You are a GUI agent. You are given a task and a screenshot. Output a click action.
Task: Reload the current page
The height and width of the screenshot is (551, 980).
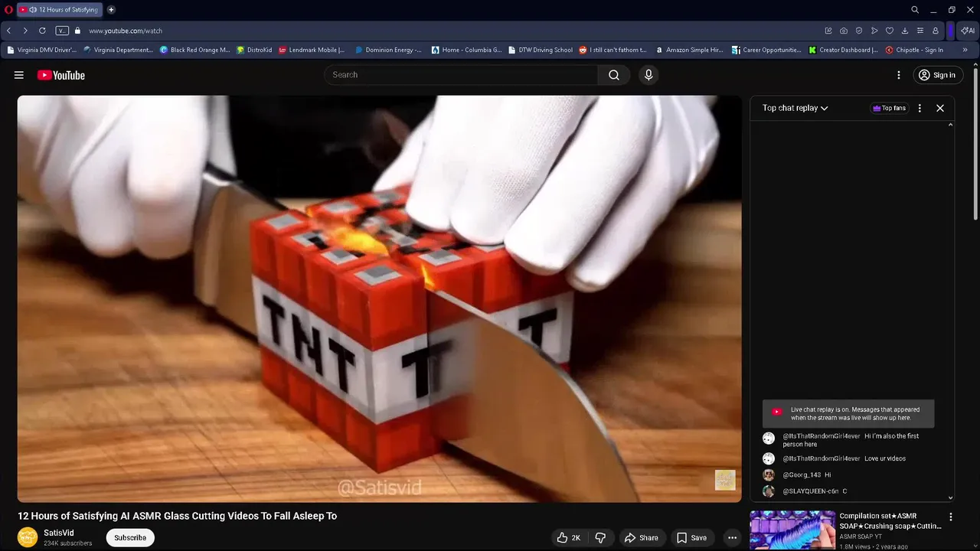coord(42,31)
